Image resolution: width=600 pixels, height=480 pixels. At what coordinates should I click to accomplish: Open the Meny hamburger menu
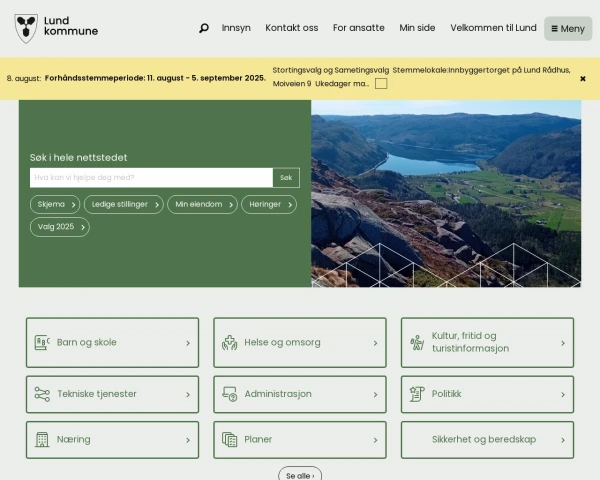(568, 28)
